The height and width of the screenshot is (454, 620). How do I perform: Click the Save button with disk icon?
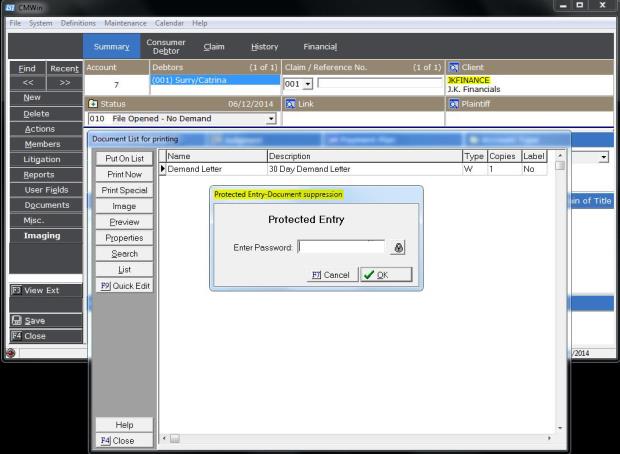[x=44, y=321]
